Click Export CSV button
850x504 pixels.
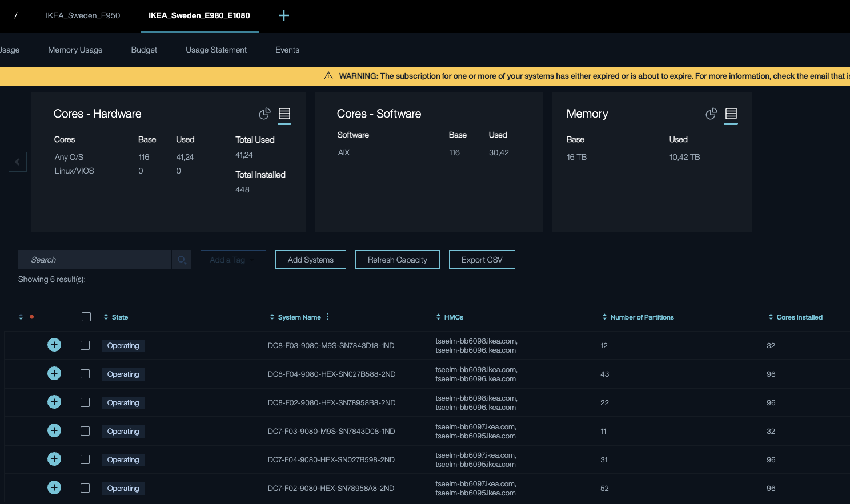[482, 260]
